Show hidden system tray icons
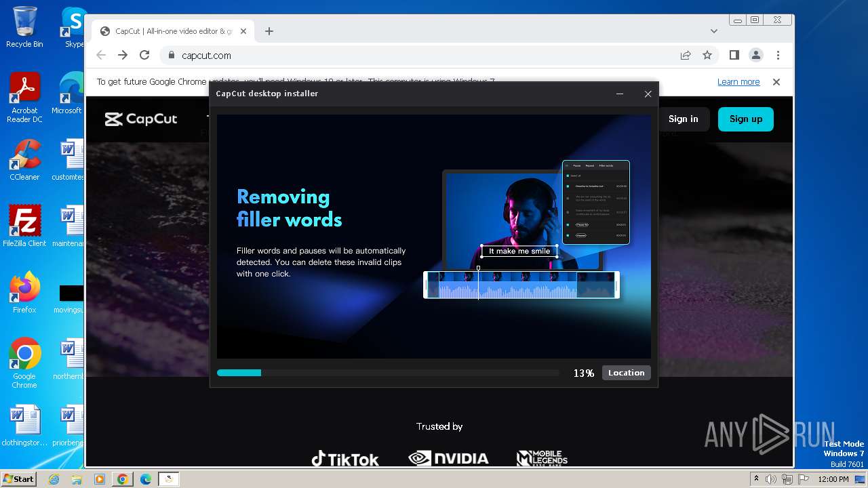The image size is (868, 488). pyautogui.click(x=756, y=479)
